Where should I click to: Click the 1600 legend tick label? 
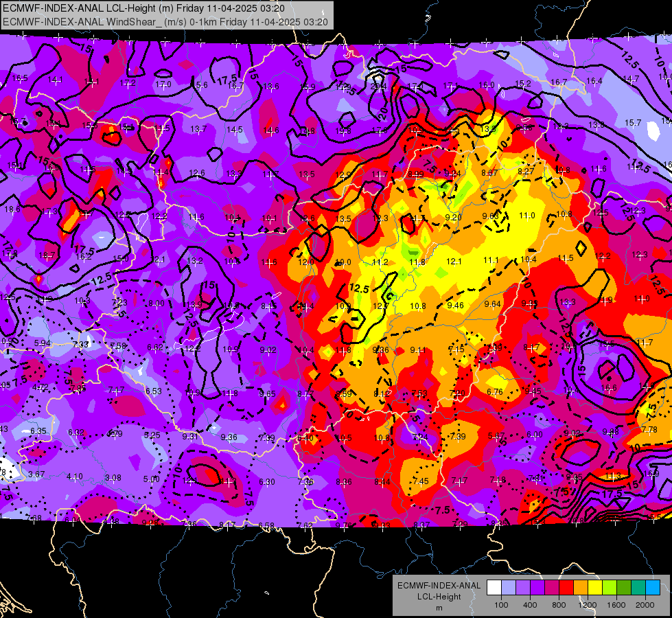click(x=616, y=605)
